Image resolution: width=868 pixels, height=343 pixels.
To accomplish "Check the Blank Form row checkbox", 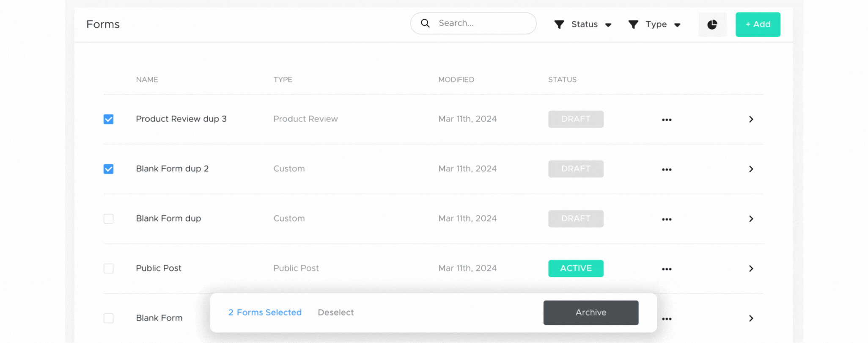I will 109,318.
